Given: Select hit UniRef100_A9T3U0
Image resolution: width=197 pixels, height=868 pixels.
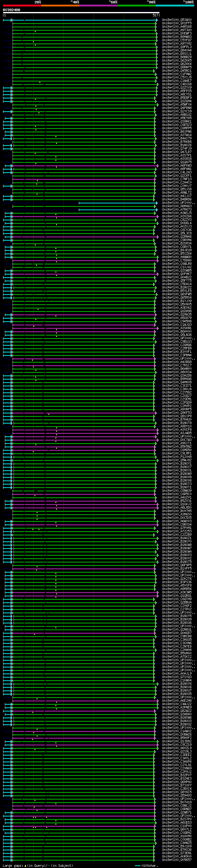Looking at the screenshot, I should click(177, 30).
